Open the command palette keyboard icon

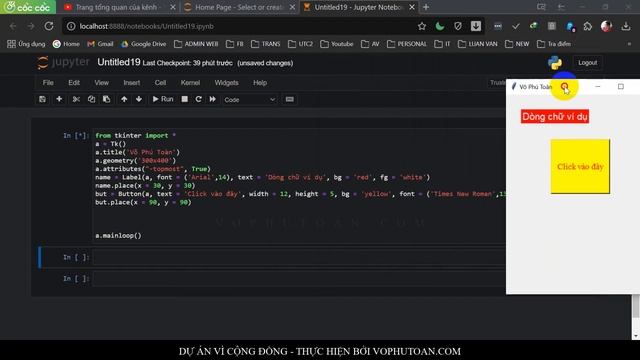click(289, 99)
